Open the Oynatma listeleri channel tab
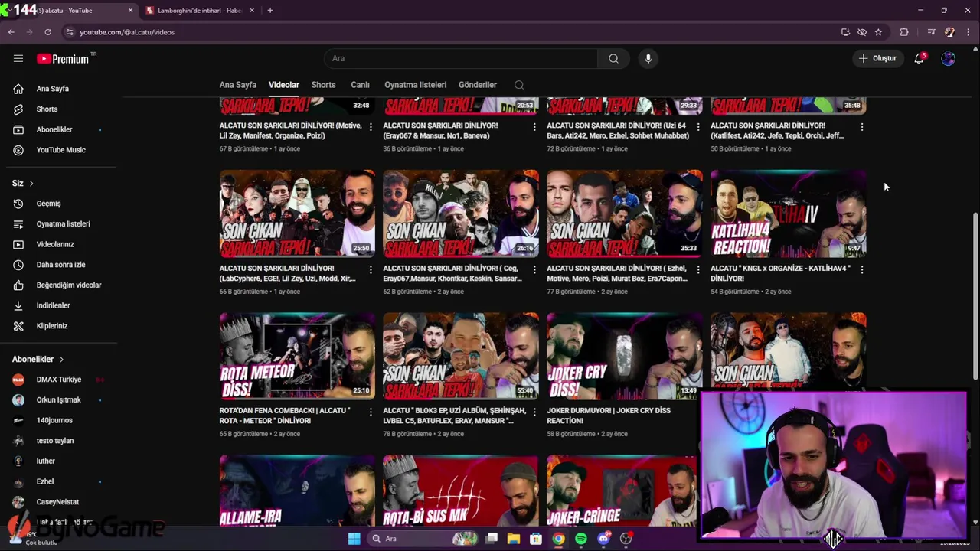Screen dimensions: 980x551 pyautogui.click(x=415, y=85)
